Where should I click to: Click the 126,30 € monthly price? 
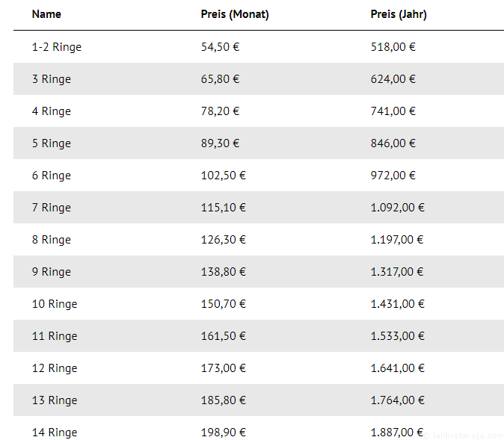224,240
